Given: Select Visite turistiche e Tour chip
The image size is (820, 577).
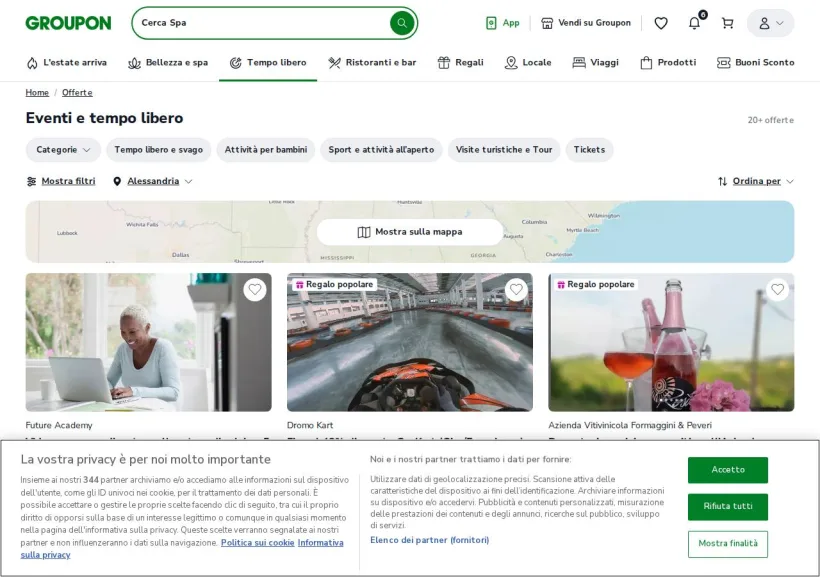Looking at the screenshot, I should [504, 150].
